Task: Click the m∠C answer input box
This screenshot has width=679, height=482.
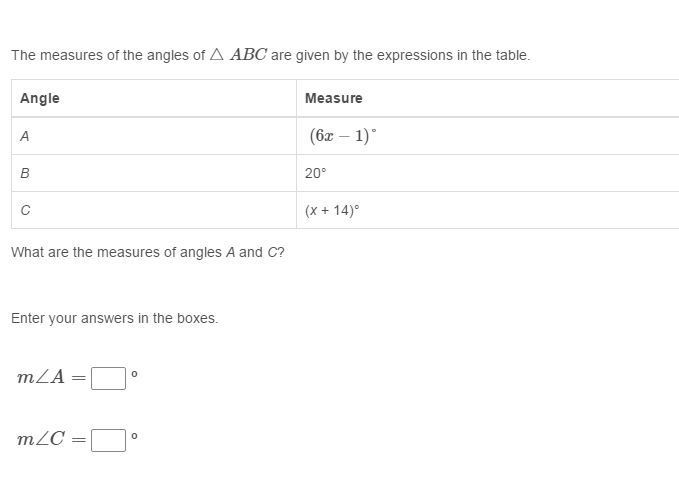Action: 108,440
